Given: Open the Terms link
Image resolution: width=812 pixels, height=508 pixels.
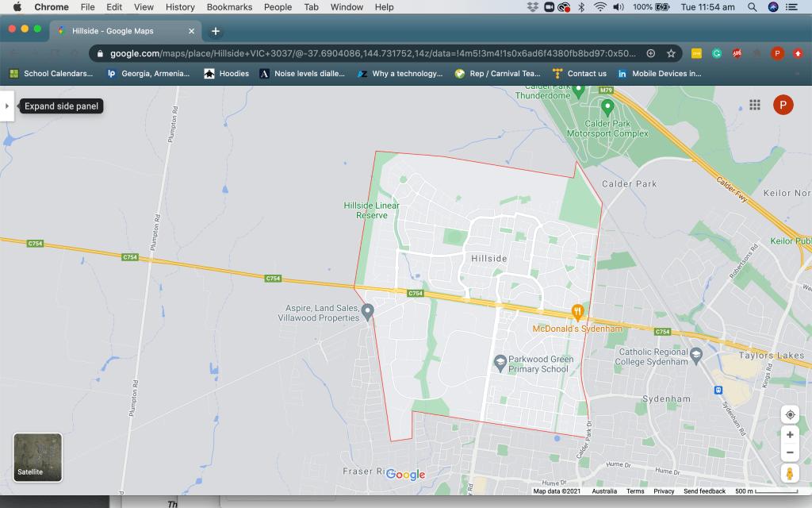Looking at the screenshot, I should (x=635, y=491).
